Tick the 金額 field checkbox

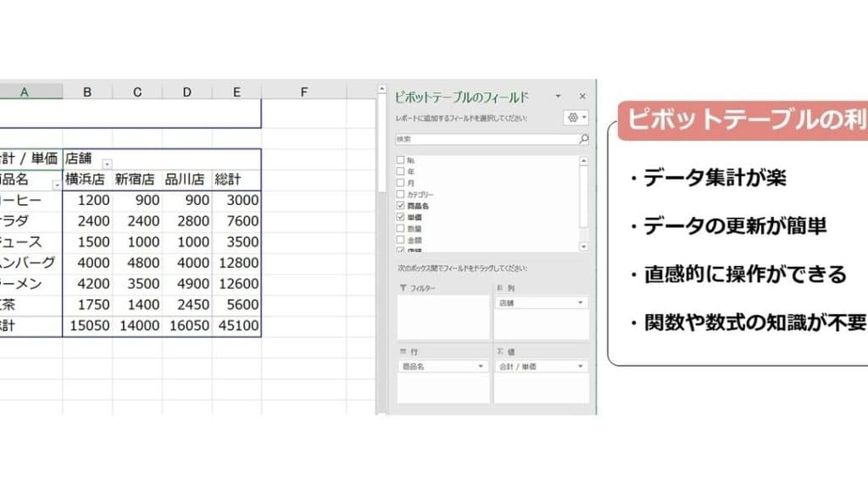tap(400, 240)
